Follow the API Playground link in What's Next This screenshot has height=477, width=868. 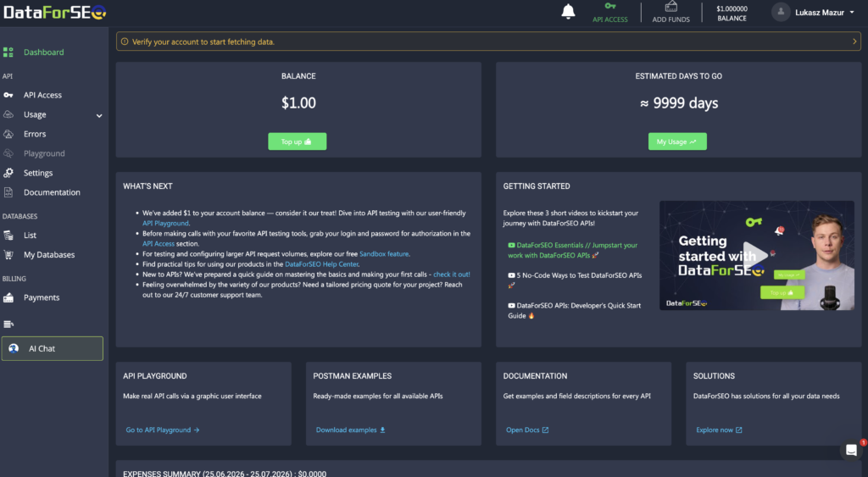[165, 223]
